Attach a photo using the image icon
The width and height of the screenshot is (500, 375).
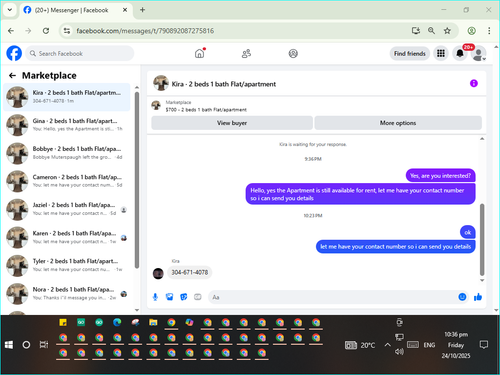pyautogui.click(x=169, y=297)
